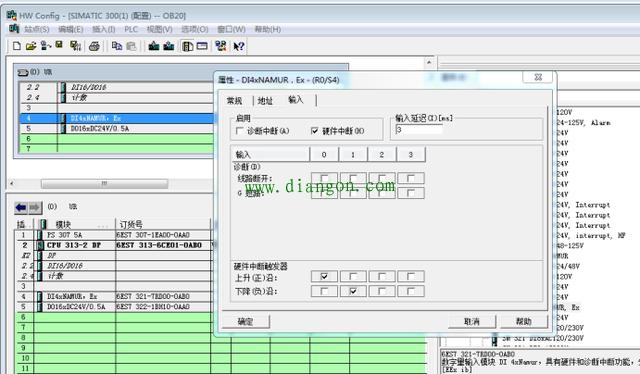Click the 模块 column header

click(x=76, y=224)
